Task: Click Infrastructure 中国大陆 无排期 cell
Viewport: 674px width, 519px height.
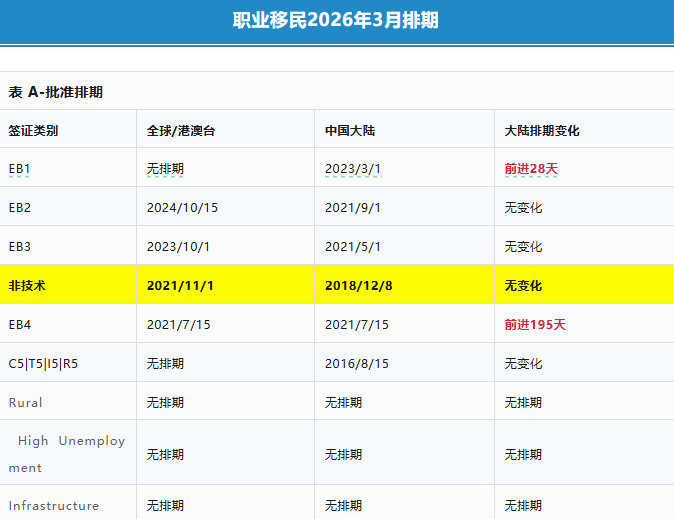Action: [343, 506]
